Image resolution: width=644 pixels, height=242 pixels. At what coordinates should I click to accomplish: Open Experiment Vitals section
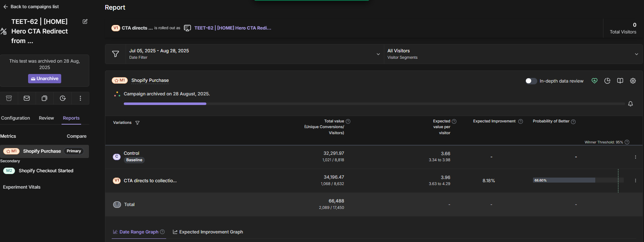pos(22,187)
